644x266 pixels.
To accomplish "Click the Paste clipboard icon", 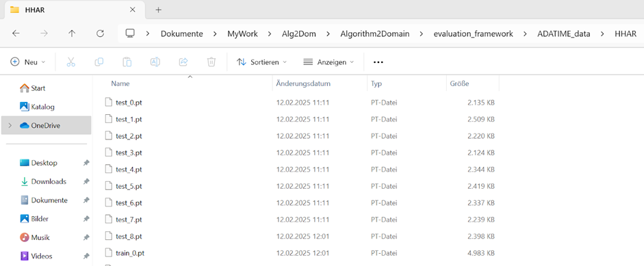I will [127, 62].
